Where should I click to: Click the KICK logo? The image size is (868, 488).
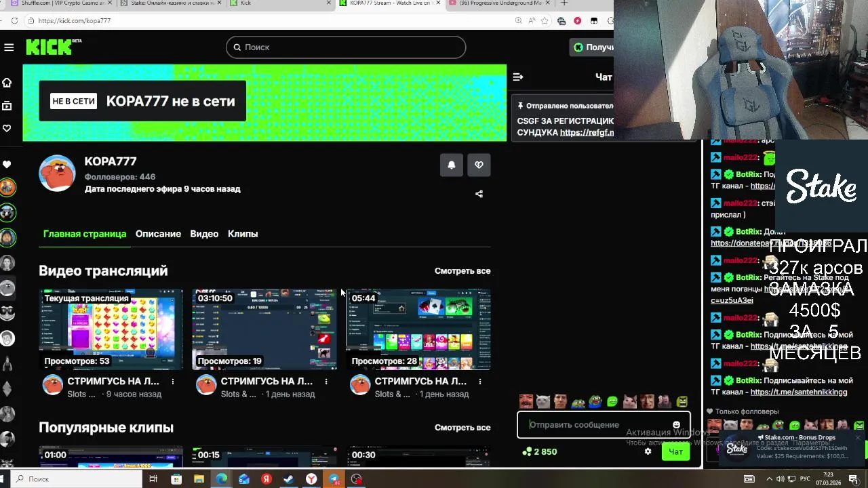point(54,47)
